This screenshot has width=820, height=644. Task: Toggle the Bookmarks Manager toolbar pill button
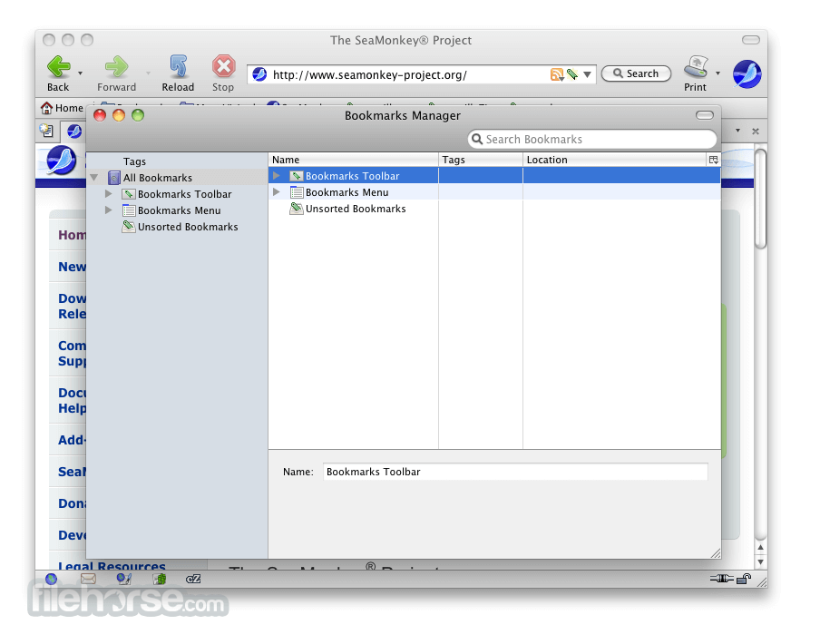pyautogui.click(x=705, y=115)
